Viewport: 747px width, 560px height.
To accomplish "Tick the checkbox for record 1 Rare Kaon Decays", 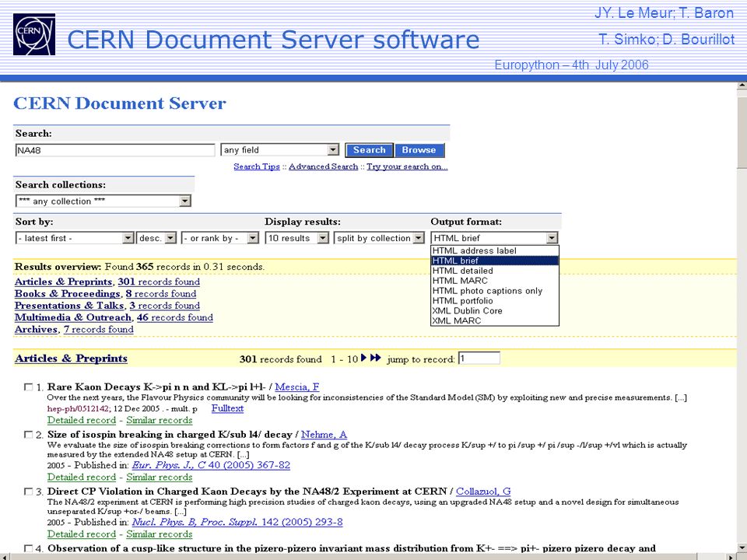I will coord(29,387).
